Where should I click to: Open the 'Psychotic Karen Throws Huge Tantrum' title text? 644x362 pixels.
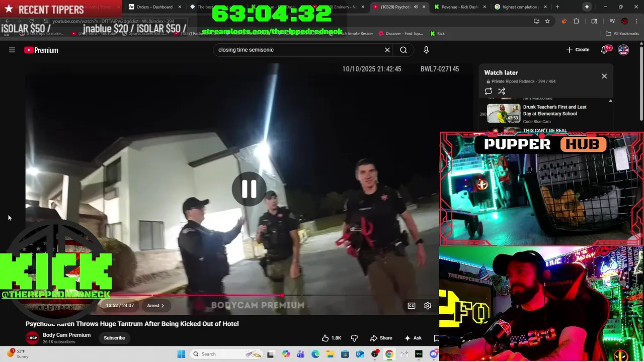pyautogui.click(x=132, y=324)
